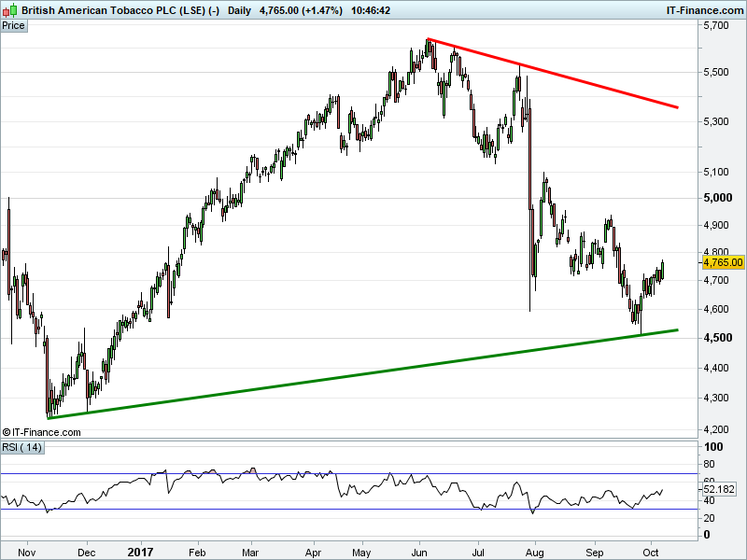Viewport: 747px width, 560px height.
Task: Click the 4,400 price axis label
Action: 716,368
